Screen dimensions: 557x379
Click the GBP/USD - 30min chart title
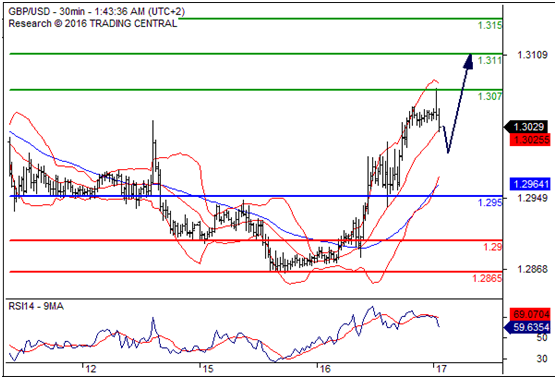(96, 11)
